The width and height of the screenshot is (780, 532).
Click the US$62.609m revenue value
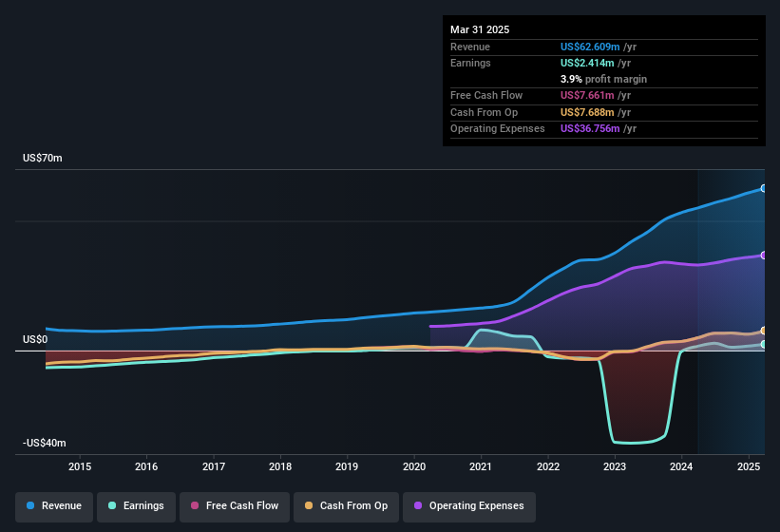[590, 47]
